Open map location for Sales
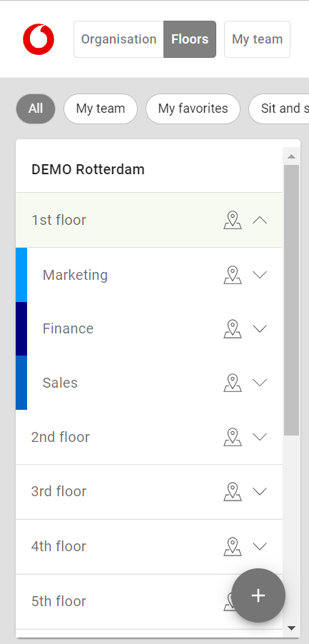The width and height of the screenshot is (309, 644). pyautogui.click(x=233, y=383)
